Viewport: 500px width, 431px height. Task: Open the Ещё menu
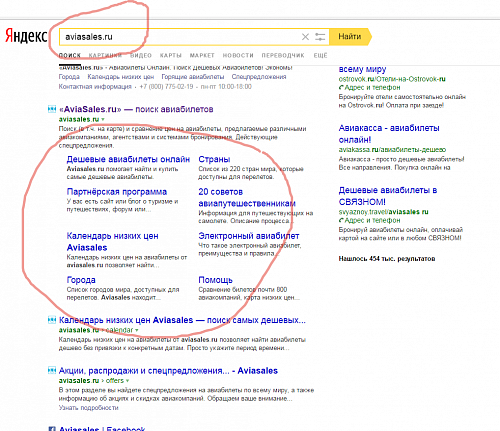tap(320, 55)
